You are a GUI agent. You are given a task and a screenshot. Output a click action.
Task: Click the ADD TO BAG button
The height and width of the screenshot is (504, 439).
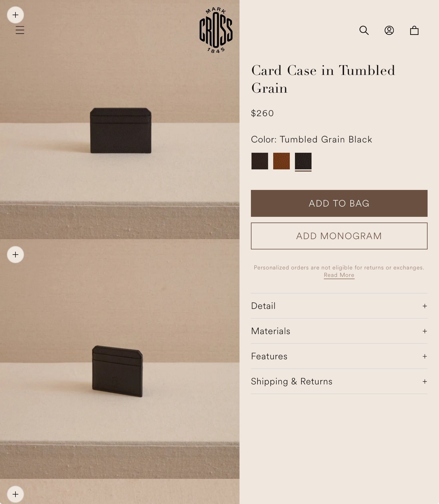pos(339,203)
